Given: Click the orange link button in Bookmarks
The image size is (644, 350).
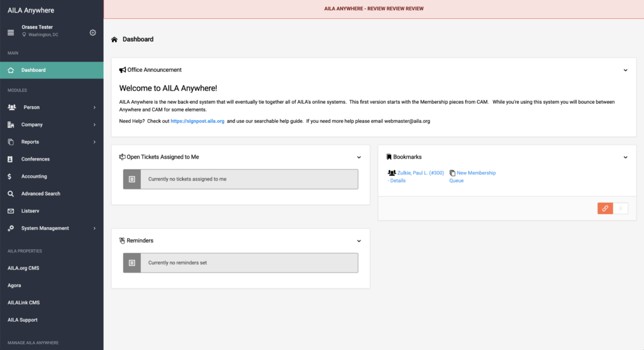Looking at the screenshot, I should click(605, 208).
